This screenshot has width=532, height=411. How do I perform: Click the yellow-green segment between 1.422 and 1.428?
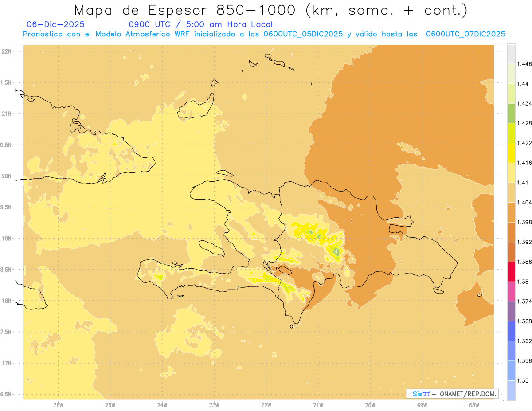coord(511,133)
